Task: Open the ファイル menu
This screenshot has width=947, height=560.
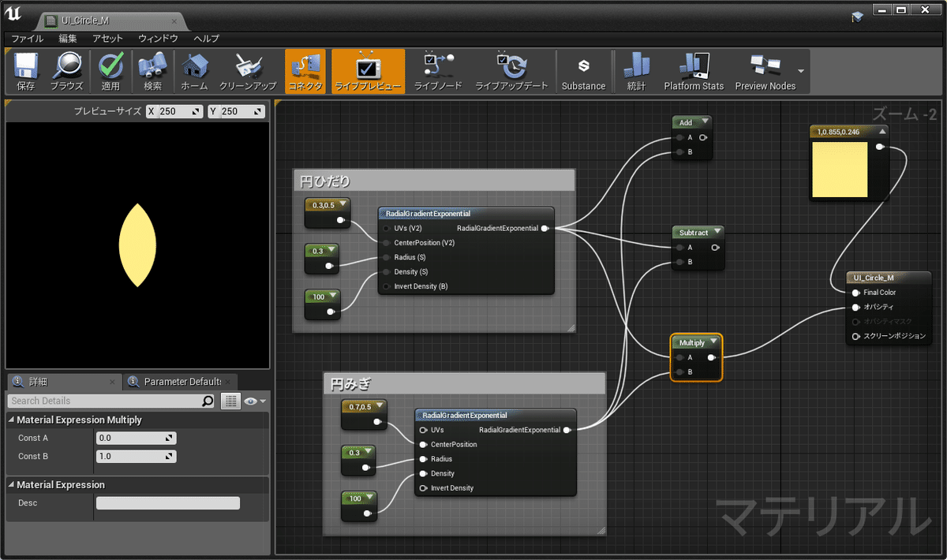Action: (28, 38)
